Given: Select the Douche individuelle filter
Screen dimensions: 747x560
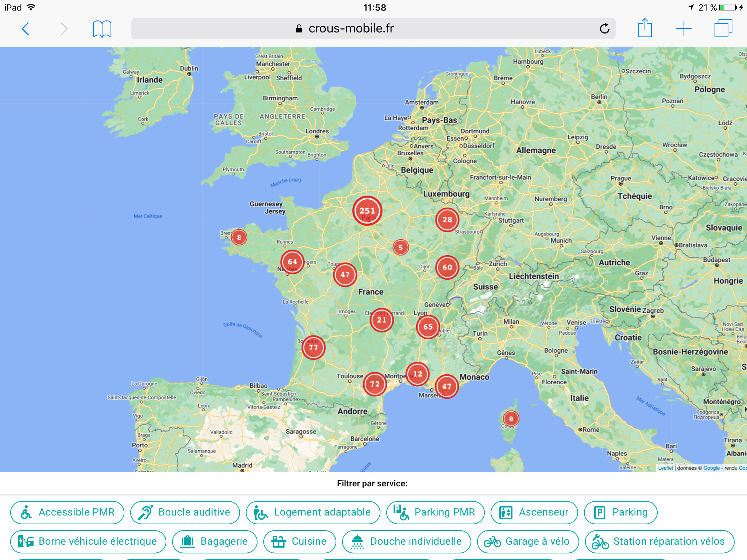Looking at the screenshot, I should [x=407, y=541].
